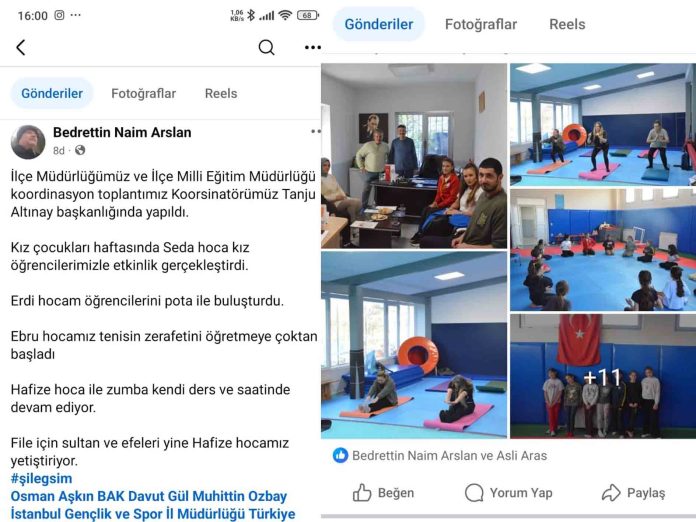Select the right Gönderiler tab

pos(379,24)
